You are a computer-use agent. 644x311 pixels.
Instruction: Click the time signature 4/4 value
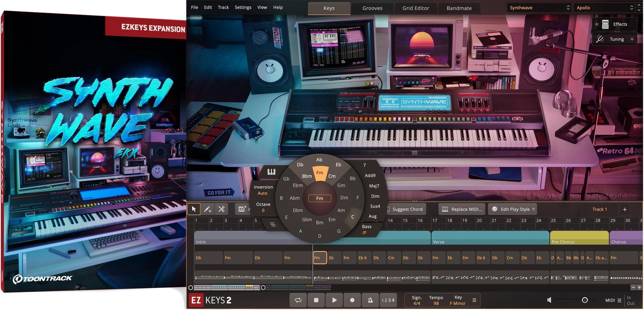(417, 303)
